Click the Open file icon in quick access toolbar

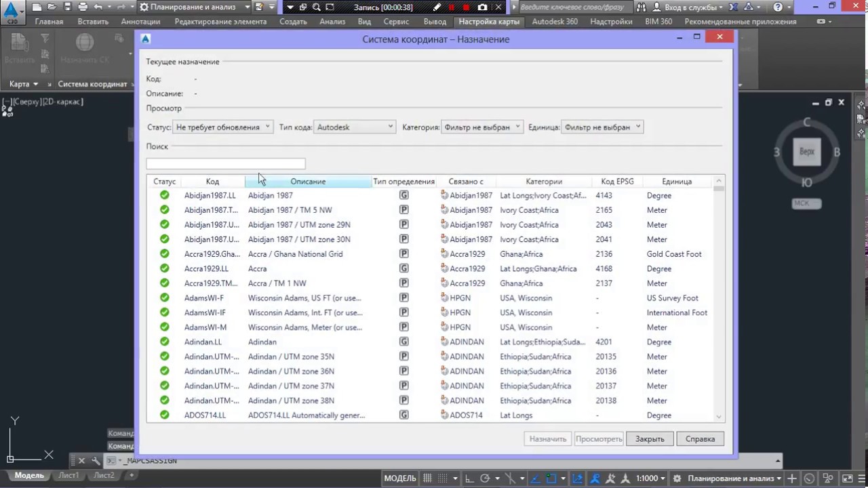(x=52, y=7)
